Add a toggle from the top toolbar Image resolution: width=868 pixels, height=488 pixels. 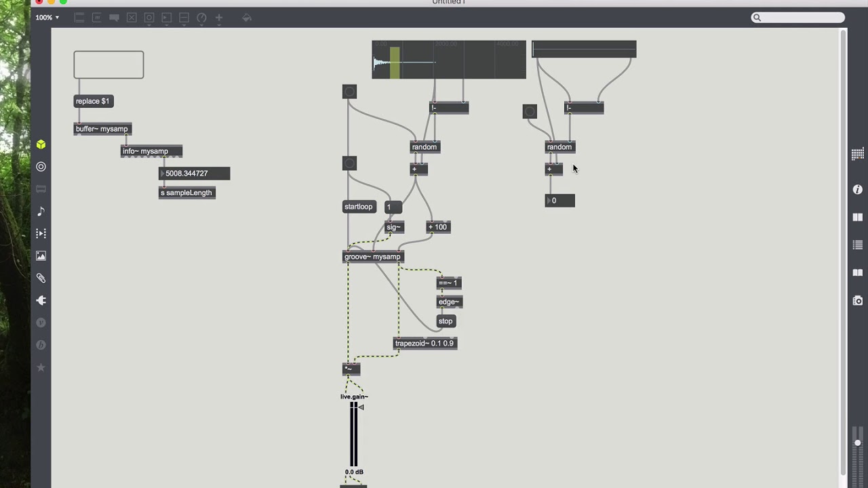132,18
